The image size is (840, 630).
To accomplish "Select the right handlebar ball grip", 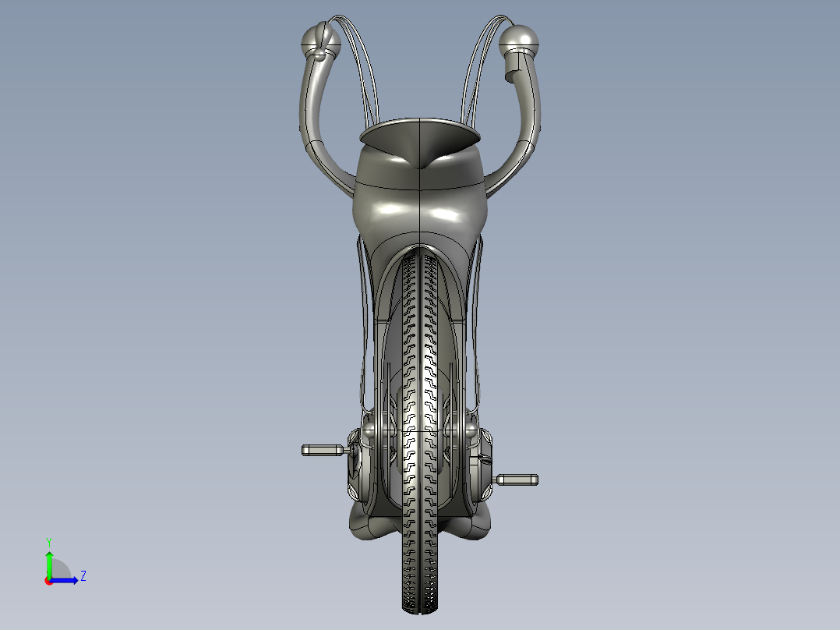I will coord(518,41).
